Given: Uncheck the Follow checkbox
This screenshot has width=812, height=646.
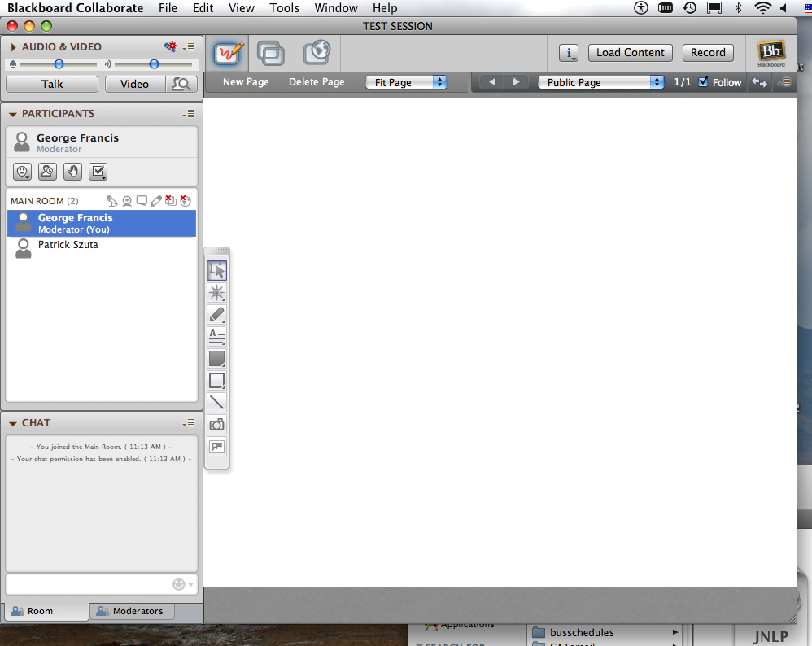Looking at the screenshot, I should click(704, 81).
